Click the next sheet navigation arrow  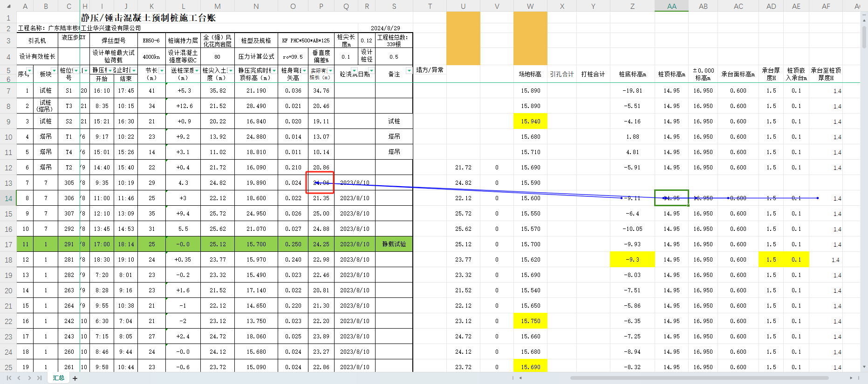tap(29, 378)
